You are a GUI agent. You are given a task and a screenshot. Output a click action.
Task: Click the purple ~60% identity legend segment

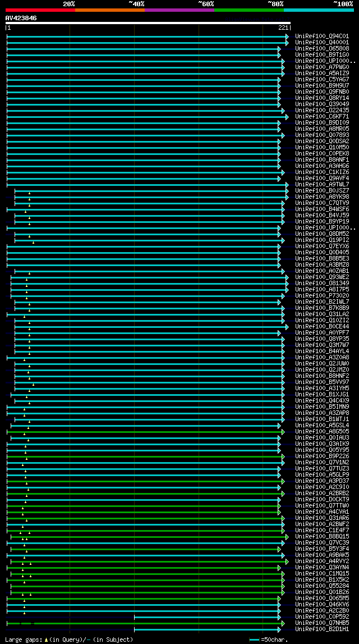pos(179,10)
